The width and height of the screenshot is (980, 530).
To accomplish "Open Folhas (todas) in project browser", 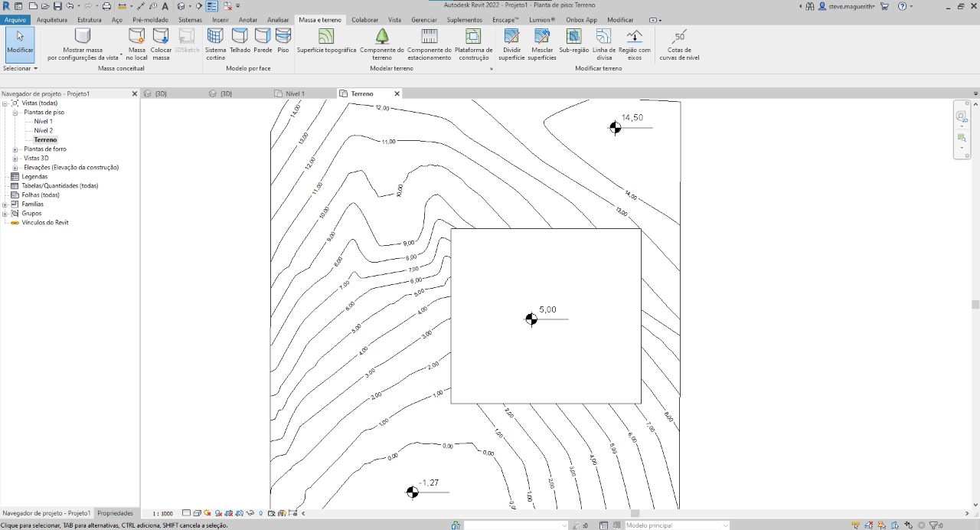I will (41, 195).
